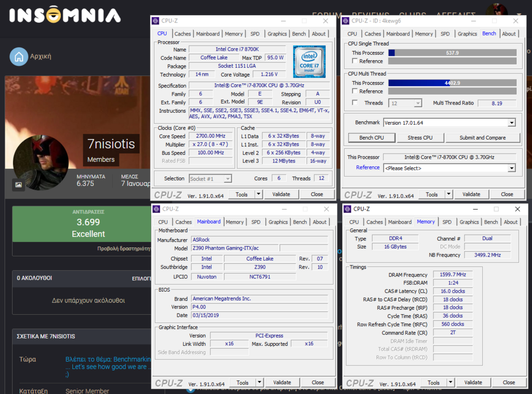Minimize the Memory CPU-Z window
532x394 pixels.
point(476,209)
